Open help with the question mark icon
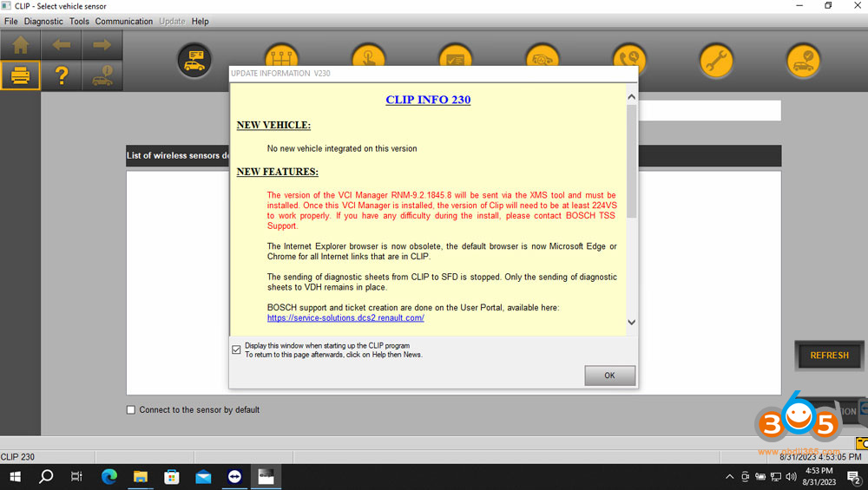The image size is (868, 490). point(62,75)
